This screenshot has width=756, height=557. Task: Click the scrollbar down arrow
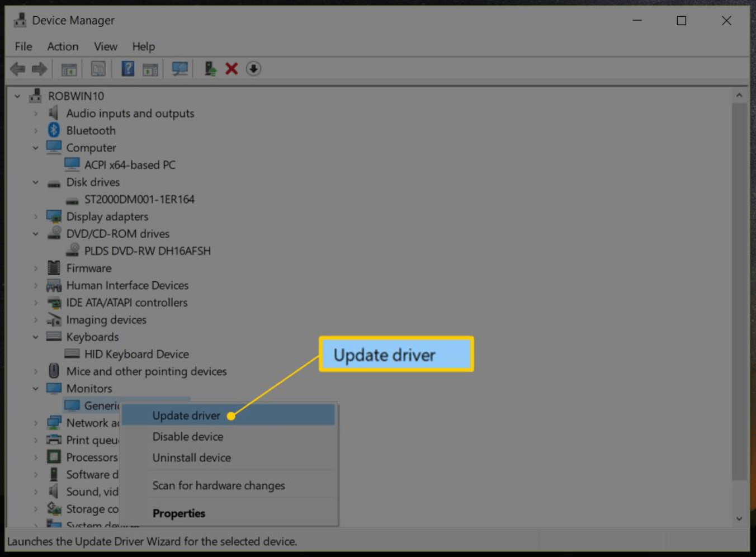click(x=739, y=518)
